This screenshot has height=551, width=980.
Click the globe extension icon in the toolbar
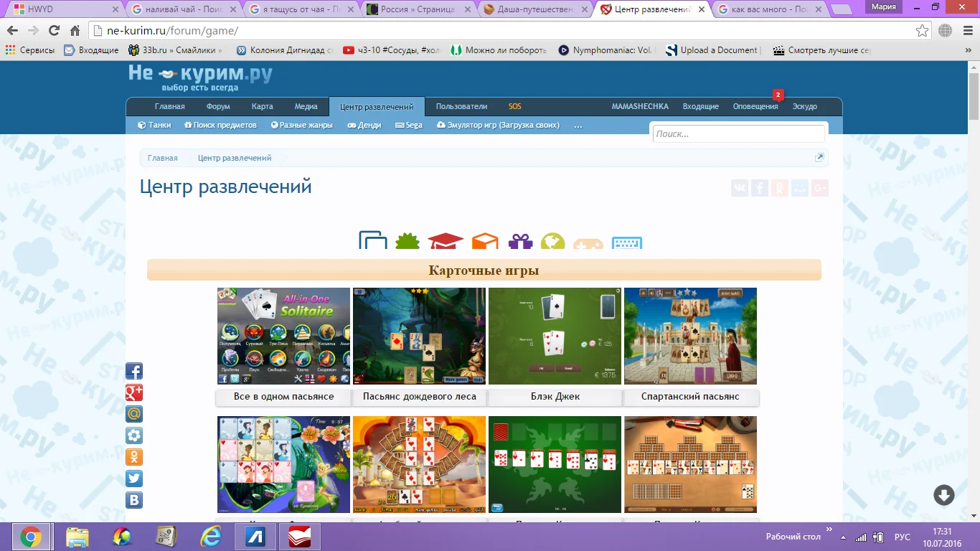tap(945, 31)
